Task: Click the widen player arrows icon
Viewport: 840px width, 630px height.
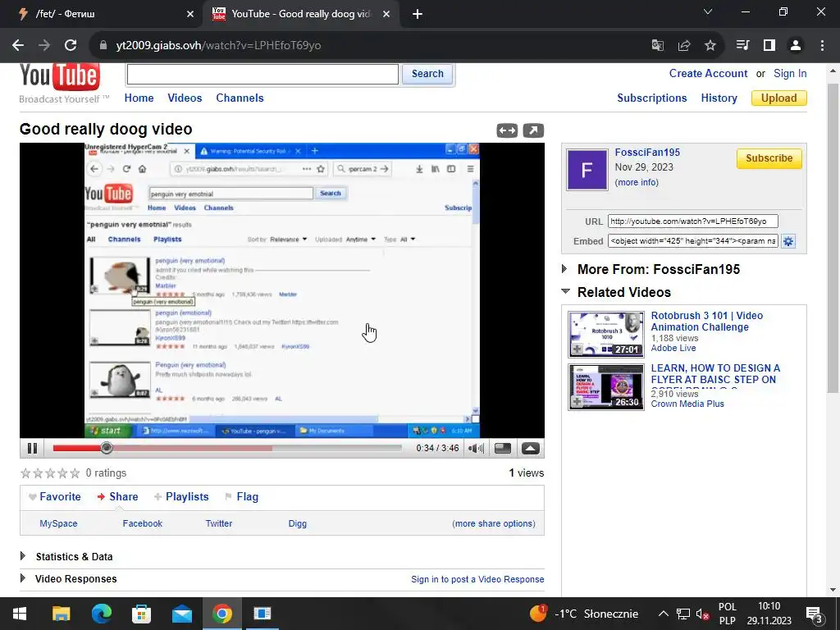Action: point(507,130)
